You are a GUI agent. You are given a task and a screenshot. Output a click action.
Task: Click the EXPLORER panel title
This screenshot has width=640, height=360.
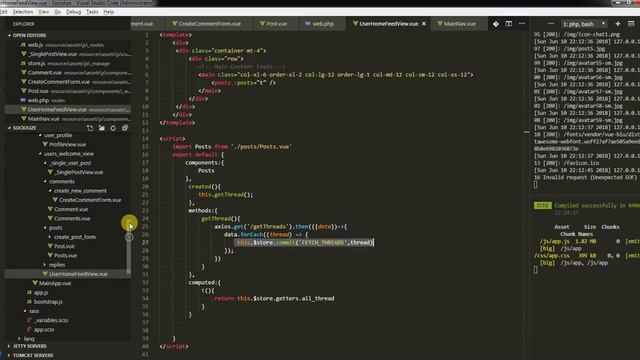23,24
